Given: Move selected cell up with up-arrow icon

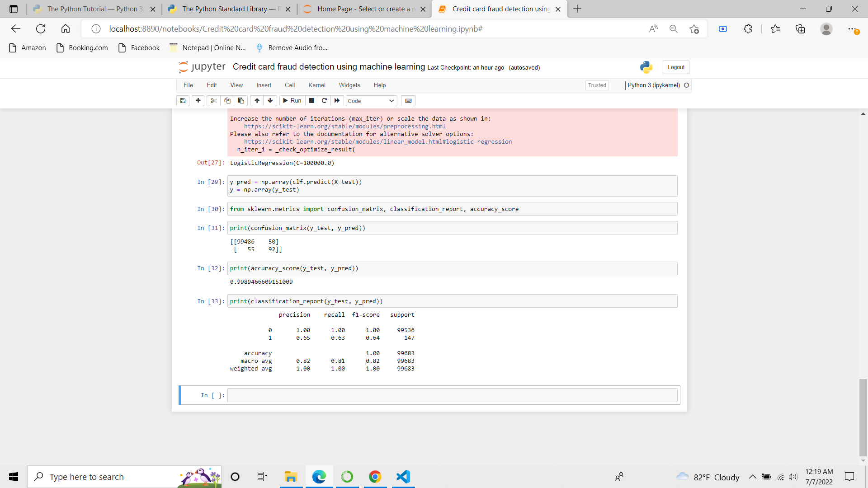Looking at the screenshot, I should [257, 100].
